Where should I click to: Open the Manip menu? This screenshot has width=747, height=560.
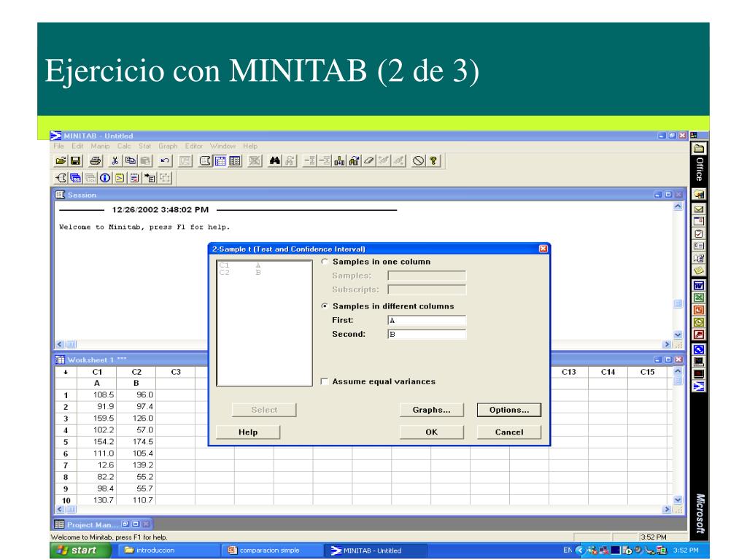coord(101,146)
